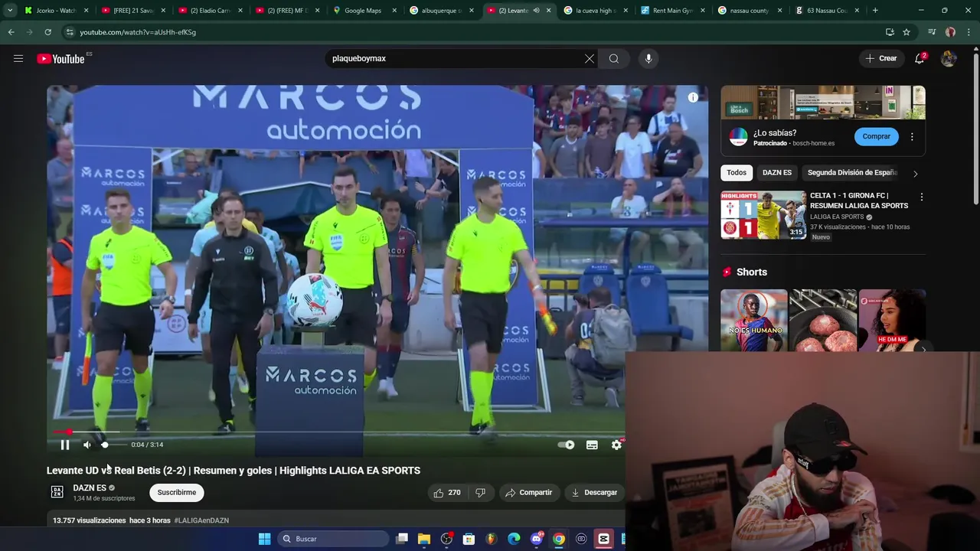
Task: Click the taskbar Buscar search box
Action: 333,539
